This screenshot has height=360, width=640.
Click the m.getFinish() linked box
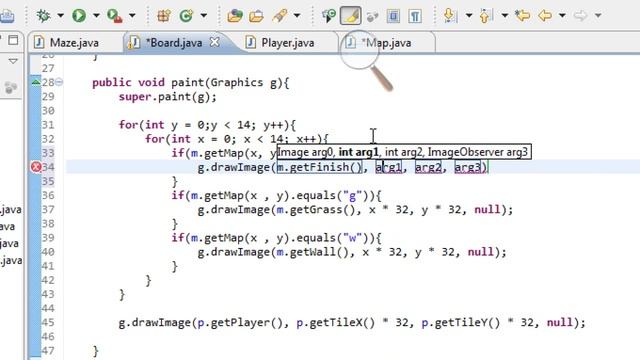[x=320, y=167]
